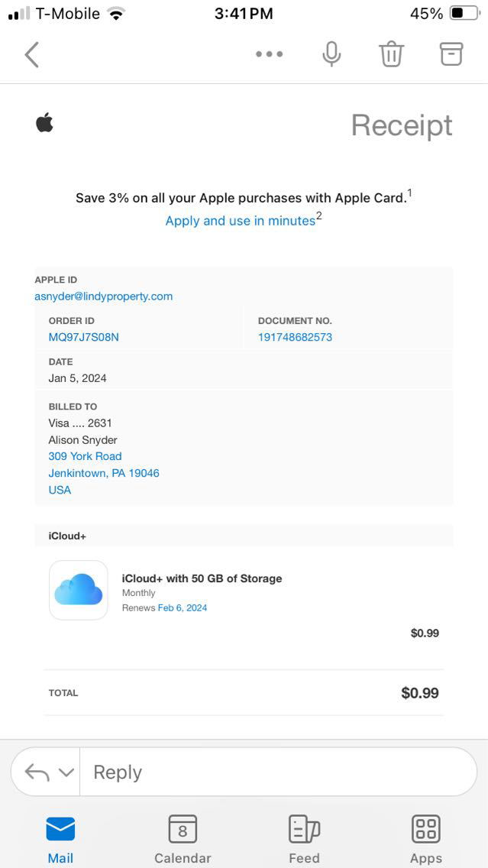The width and height of the screenshot is (488, 868).
Task: Tap the 309 York Road address link
Action: pyautogui.click(x=86, y=456)
